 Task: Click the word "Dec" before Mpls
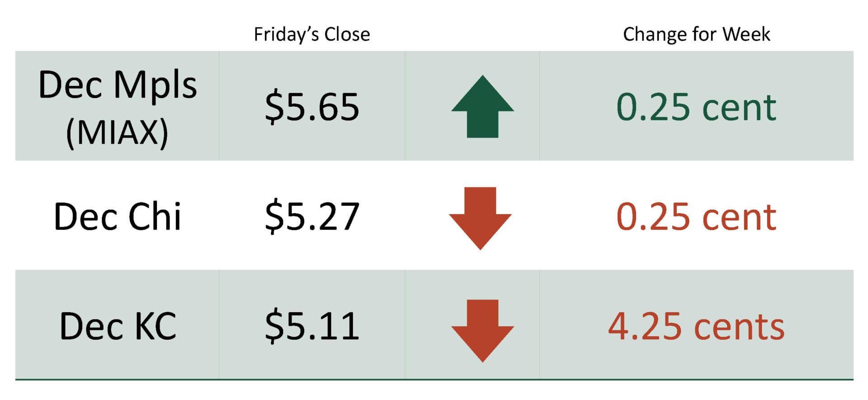[71, 85]
